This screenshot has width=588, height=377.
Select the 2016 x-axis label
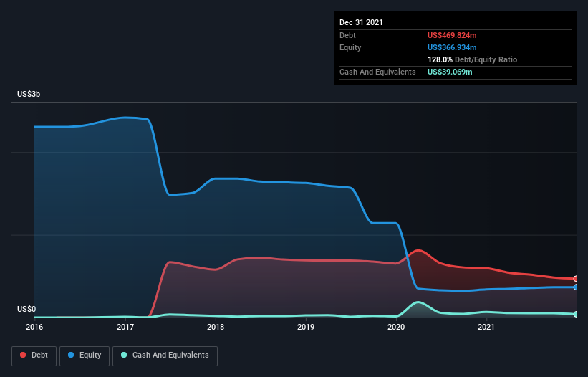click(x=34, y=327)
